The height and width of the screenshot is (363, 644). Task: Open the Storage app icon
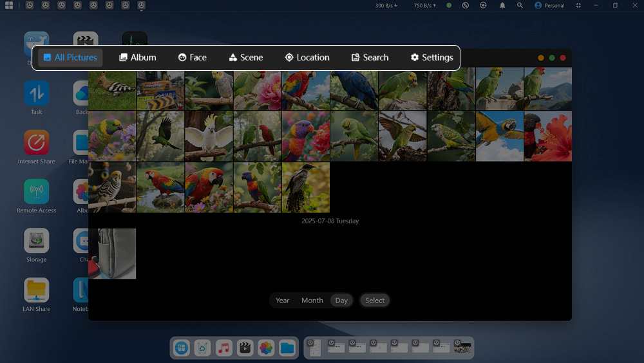click(x=37, y=241)
